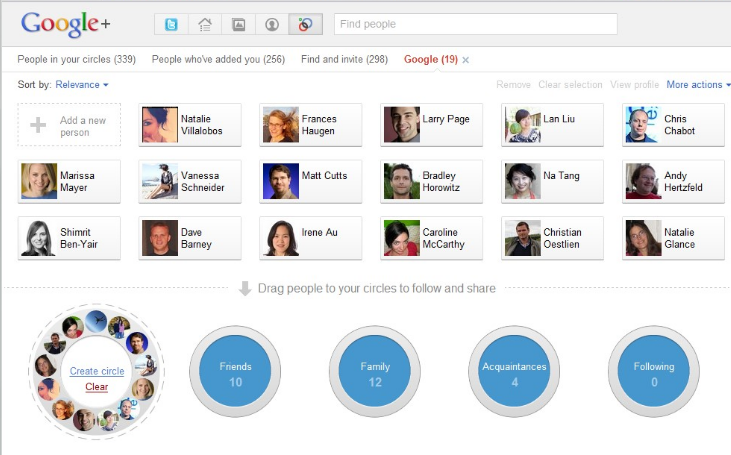
Task: Expand the More actions menu
Action: point(698,85)
